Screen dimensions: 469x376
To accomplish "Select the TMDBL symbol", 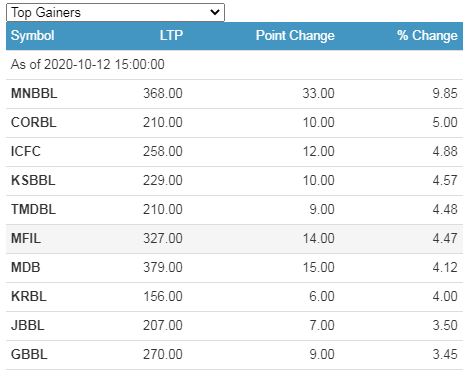I will [33, 209].
